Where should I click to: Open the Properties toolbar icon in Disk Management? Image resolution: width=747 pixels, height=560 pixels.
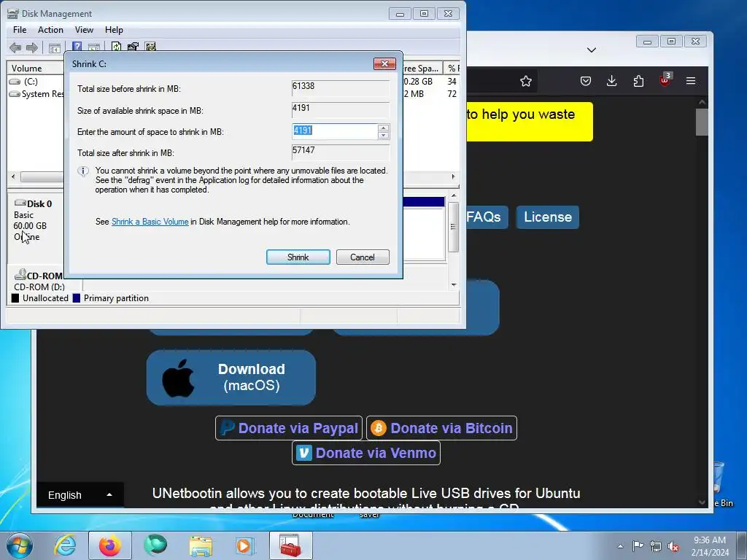pyautogui.click(x=133, y=47)
